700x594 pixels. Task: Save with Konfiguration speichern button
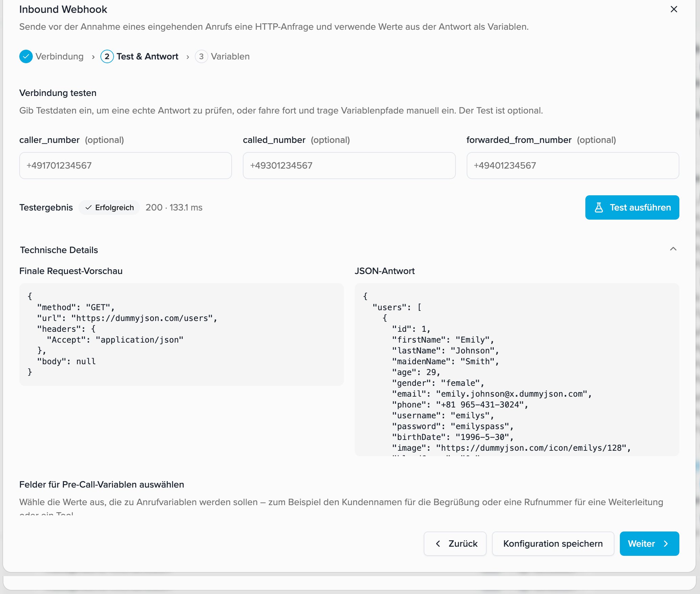553,544
